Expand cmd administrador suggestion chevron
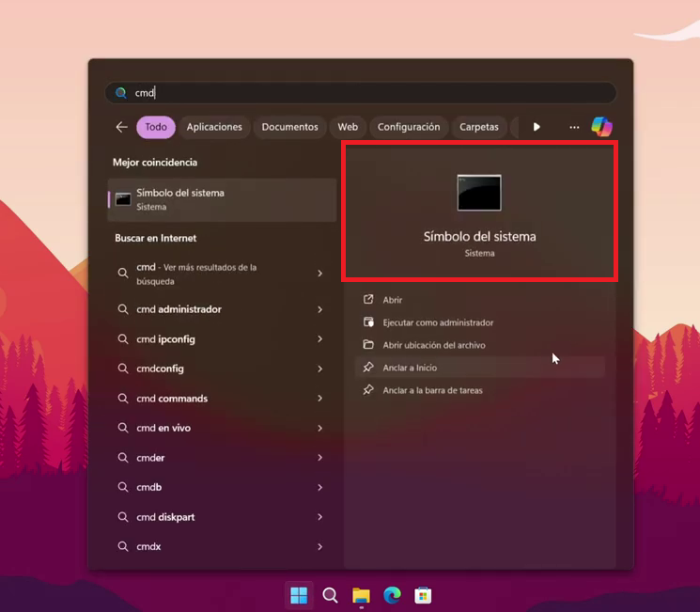The height and width of the screenshot is (612, 700). pyautogui.click(x=320, y=309)
